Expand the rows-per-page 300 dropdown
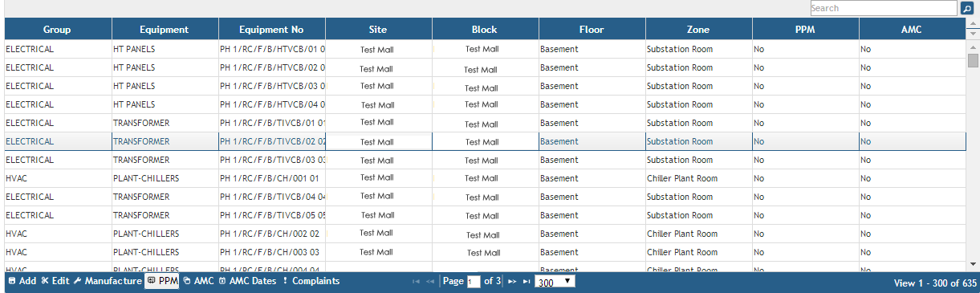 pos(555,283)
